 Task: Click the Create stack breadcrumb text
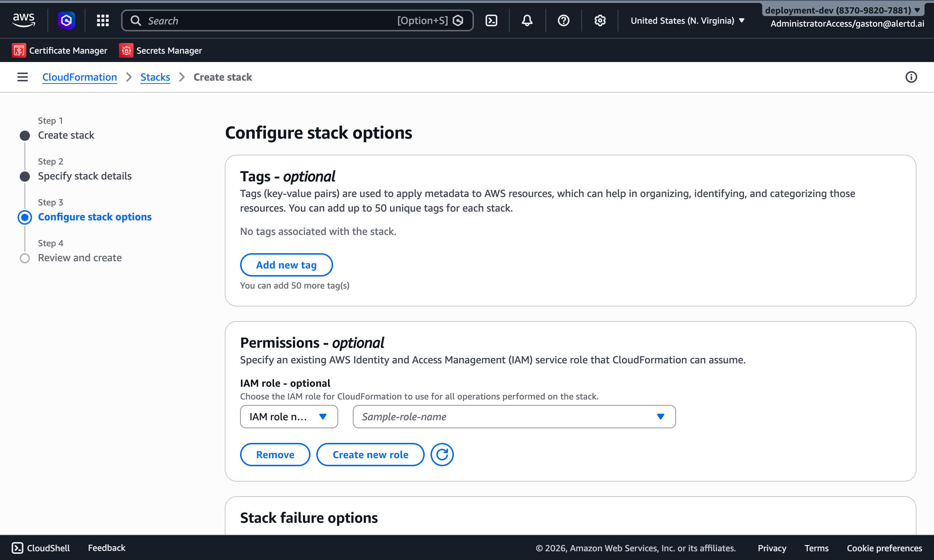click(223, 77)
